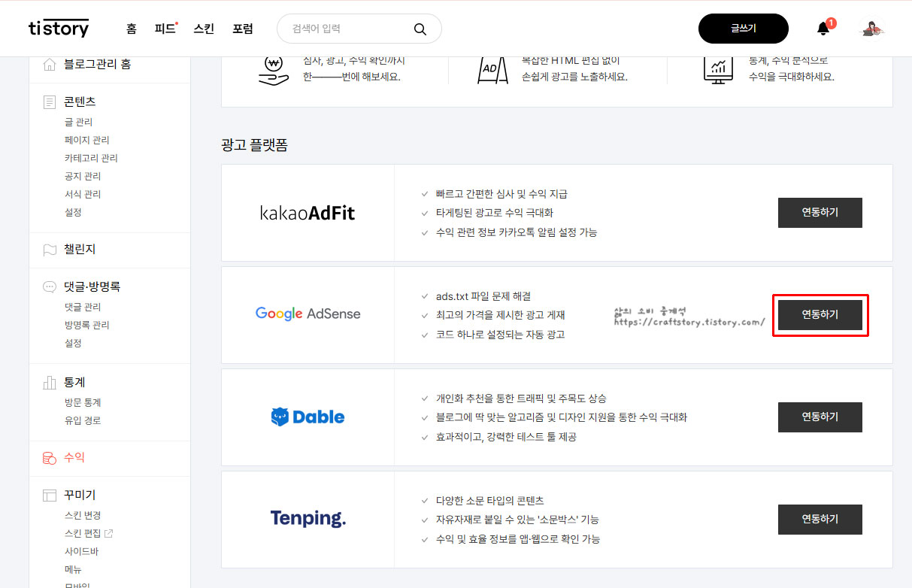Click the 꾸미기 layout icon
Screen dimensions: 912x588
point(50,495)
